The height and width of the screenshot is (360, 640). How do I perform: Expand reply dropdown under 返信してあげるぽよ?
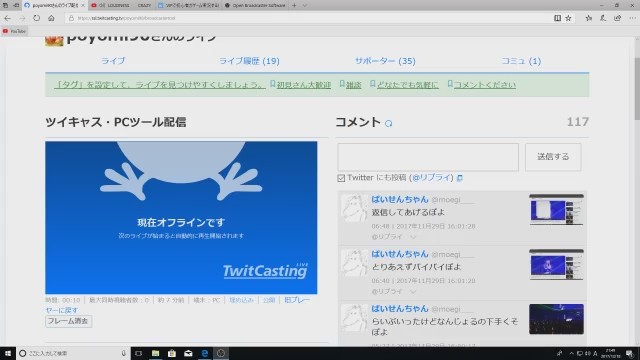tap(413, 237)
